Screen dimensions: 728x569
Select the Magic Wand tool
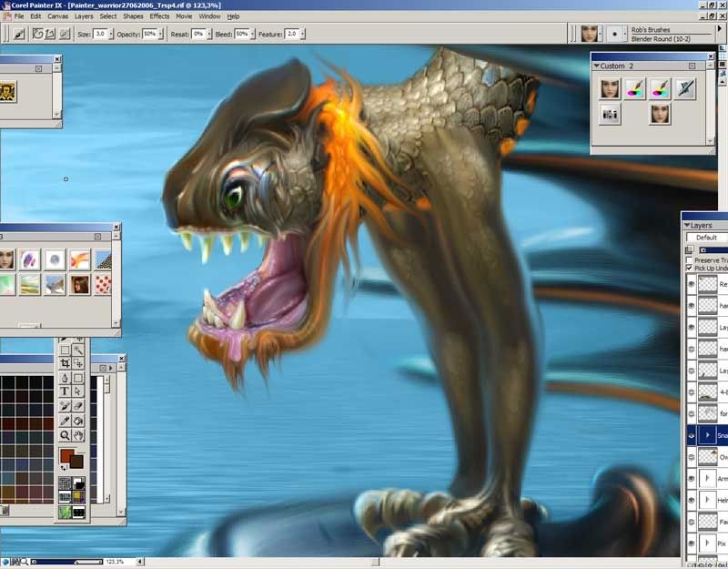(79, 350)
